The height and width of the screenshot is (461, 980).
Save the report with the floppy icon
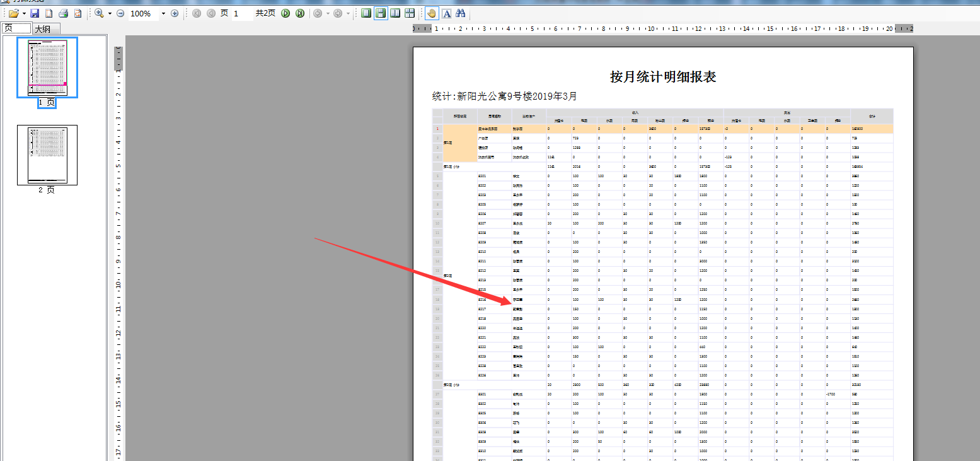coord(35,13)
